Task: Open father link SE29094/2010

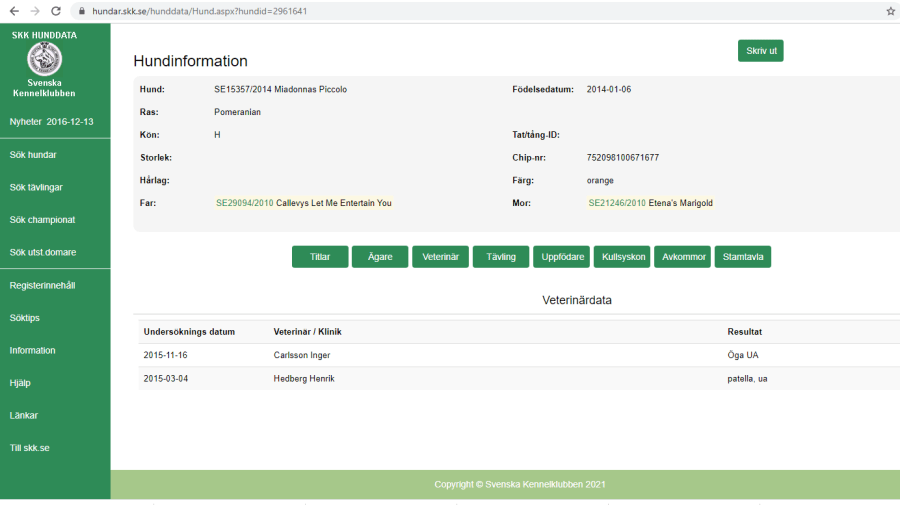Action: click(x=244, y=203)
